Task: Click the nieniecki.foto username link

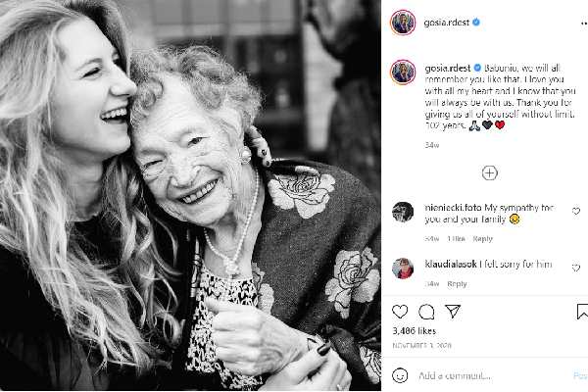Action: tap(452, 207)
